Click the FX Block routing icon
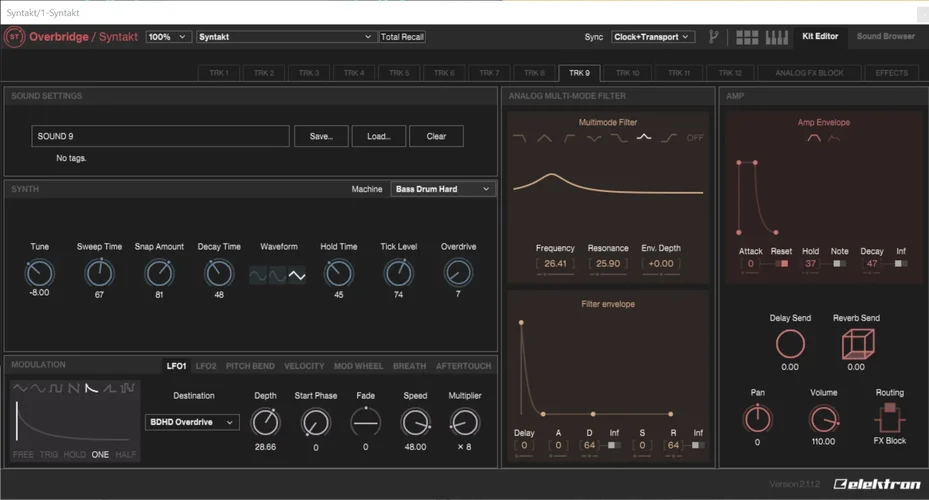The height and width of the screenshot is (500, 929). (x=889, y=418)
